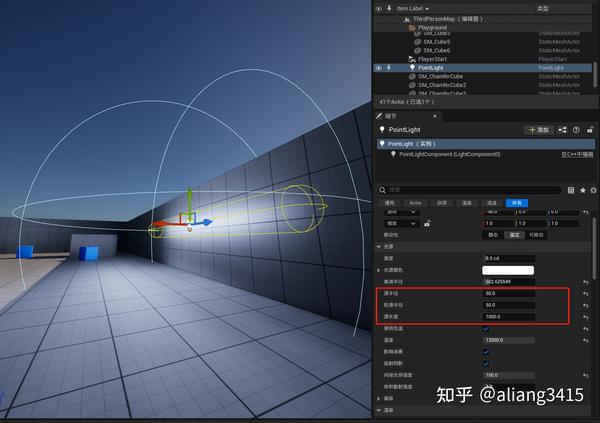The height and width of the screenshot is (423, 600).
Task: Open the blueprint/share icon beside Add button
Action: [x=562, y=130]
